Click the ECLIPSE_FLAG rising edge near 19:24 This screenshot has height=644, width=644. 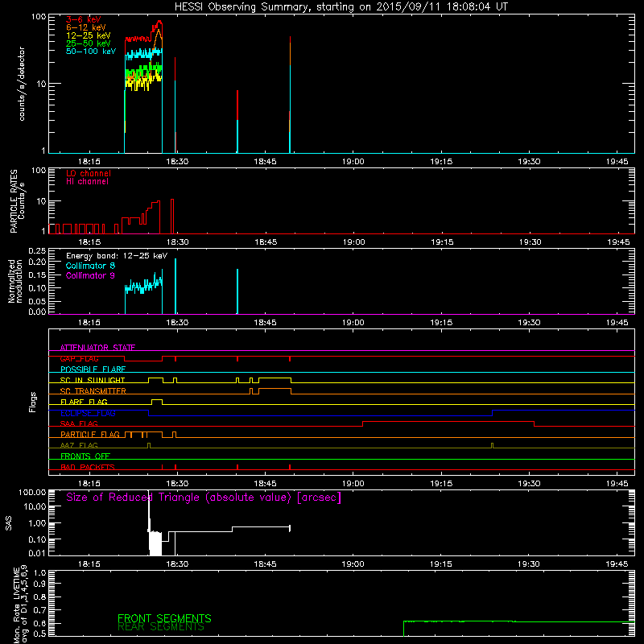tap(492, 413)
